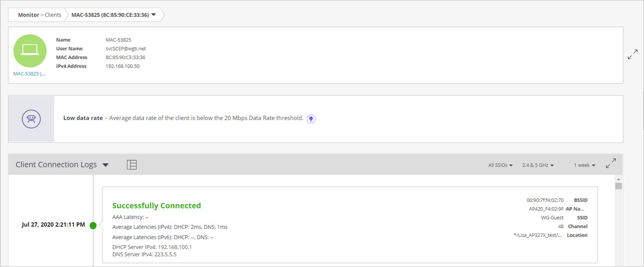Open the low data rate info tooltip icon
The height and width of the screenshot is (267, 644).
(x=311, y=118)
